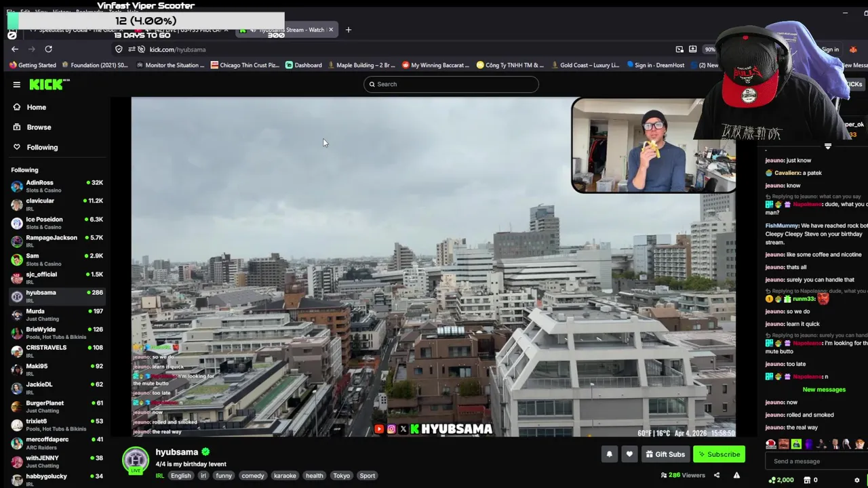This screenshot has height=488, width=868.
Task: Click the Sport tag
Action: 368,476
